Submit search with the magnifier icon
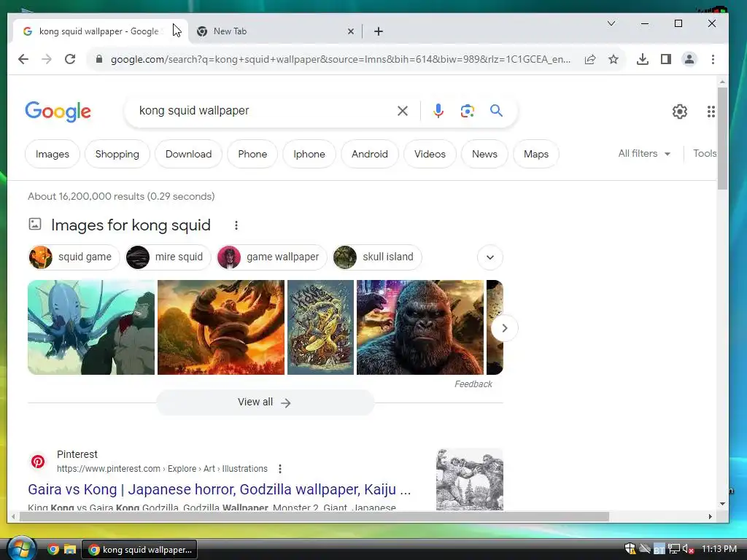Viewport: 747px width, 560px height. [496, 111]
